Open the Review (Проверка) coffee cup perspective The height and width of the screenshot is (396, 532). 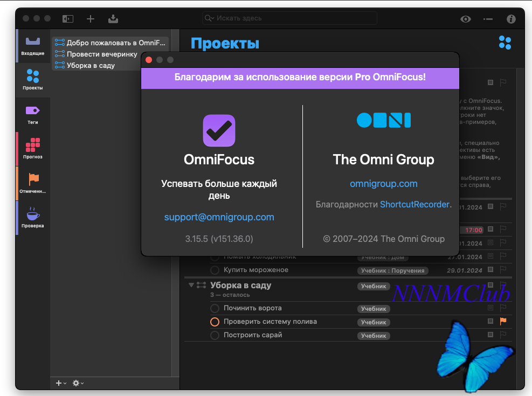coord(33,217)
